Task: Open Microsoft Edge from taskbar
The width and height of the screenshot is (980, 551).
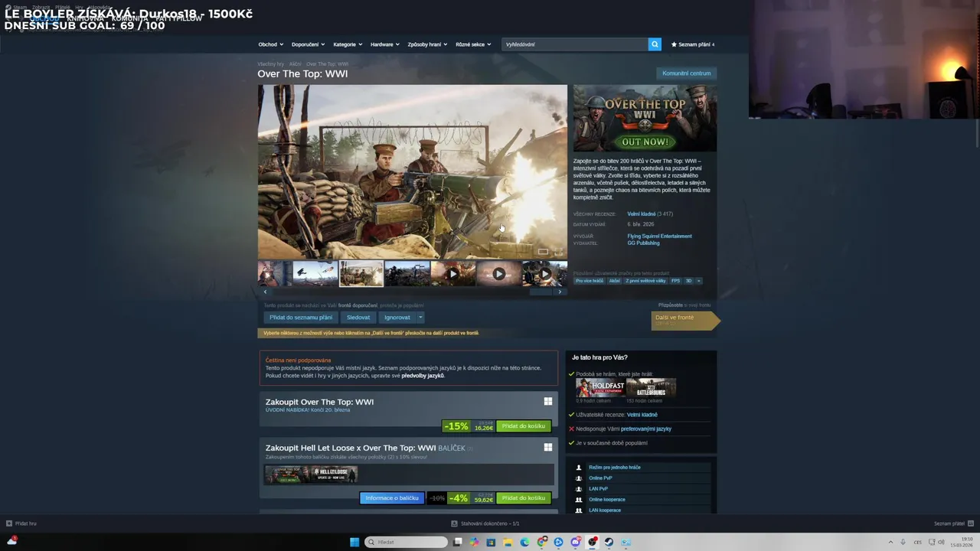Action: 524,542
